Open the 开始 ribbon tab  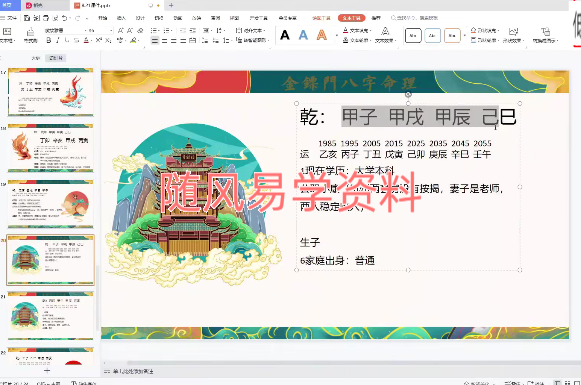click(x=103, y=18)
